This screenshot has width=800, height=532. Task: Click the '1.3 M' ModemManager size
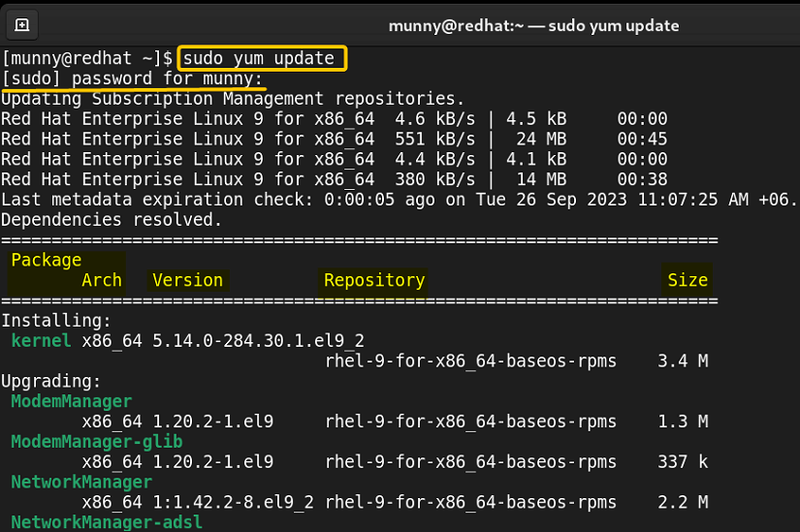[683, 422]
